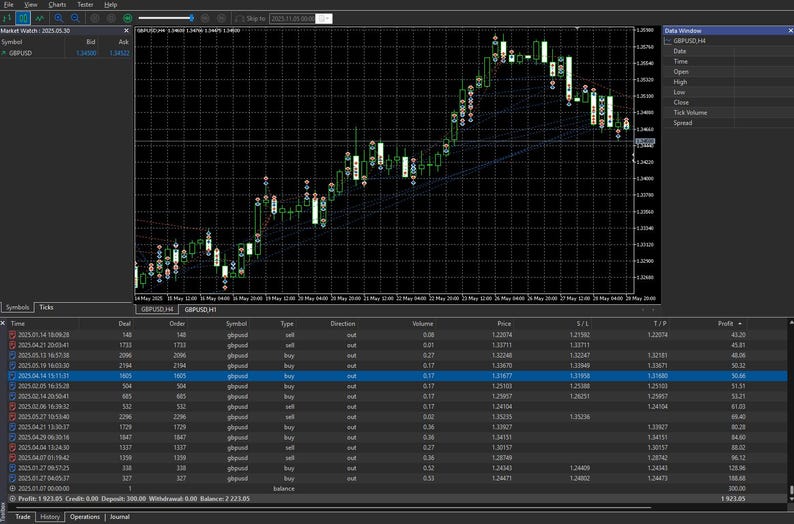Click the GBPUSD,H4 chart icon in Data Window
The image size is (794, 524).
click(x=668, y=41)
